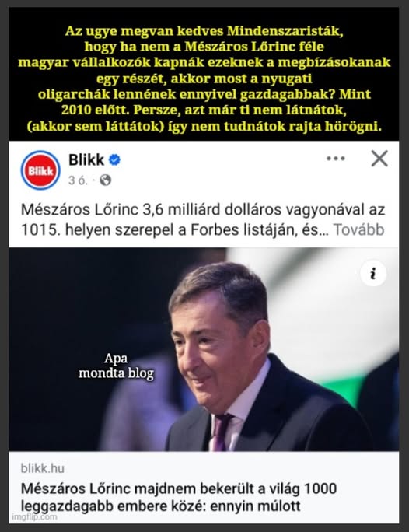
Task: Click the post timestamp
Action: point(78,180)
